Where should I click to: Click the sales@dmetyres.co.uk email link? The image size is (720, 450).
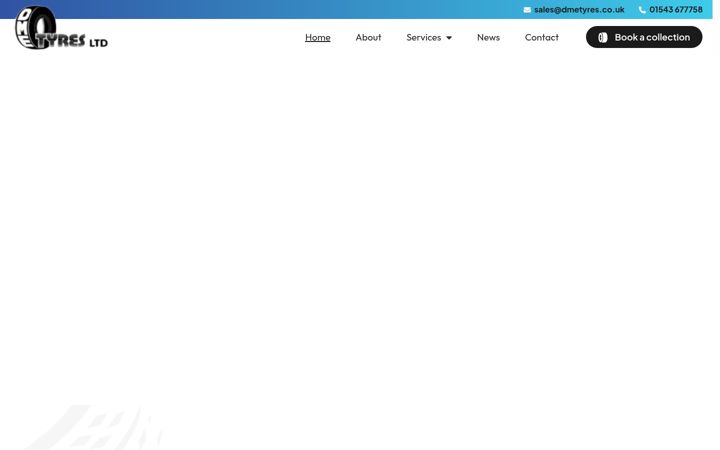pos(579,10)
